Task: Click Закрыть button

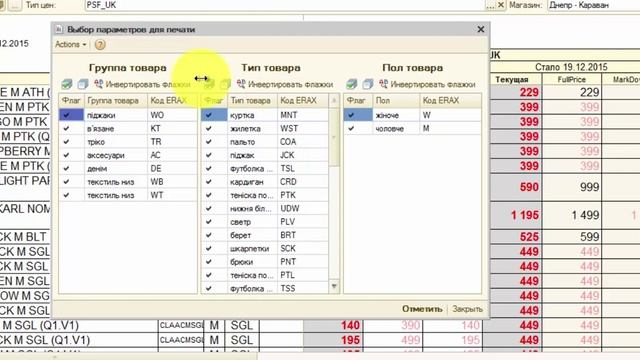Action: point(467,309)
